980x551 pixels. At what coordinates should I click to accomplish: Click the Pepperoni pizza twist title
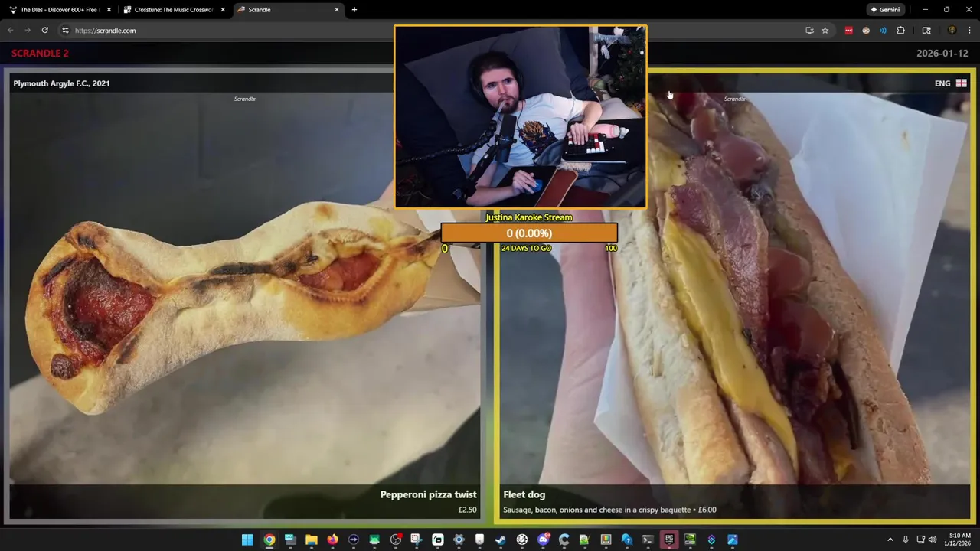(428, 494)
